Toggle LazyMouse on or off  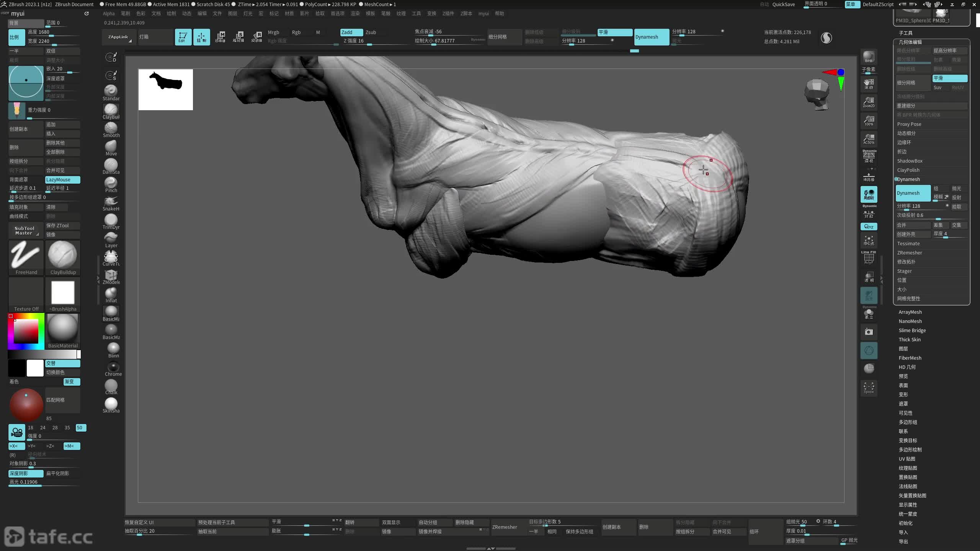pyautogui.click(x=62, y=179)
